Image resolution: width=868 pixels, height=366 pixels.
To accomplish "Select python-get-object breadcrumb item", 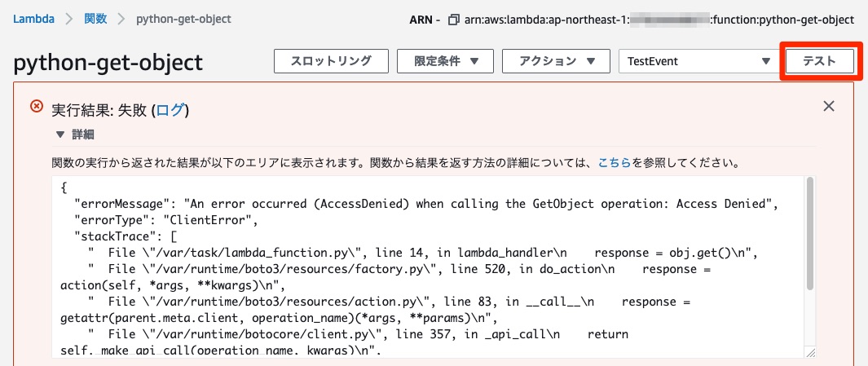I will (x=183, y=19).
